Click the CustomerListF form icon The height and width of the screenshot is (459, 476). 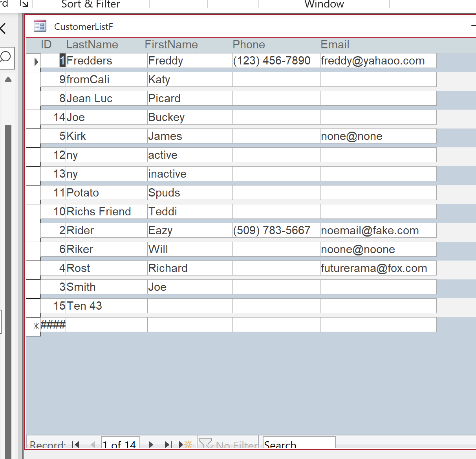coord(40,26)
